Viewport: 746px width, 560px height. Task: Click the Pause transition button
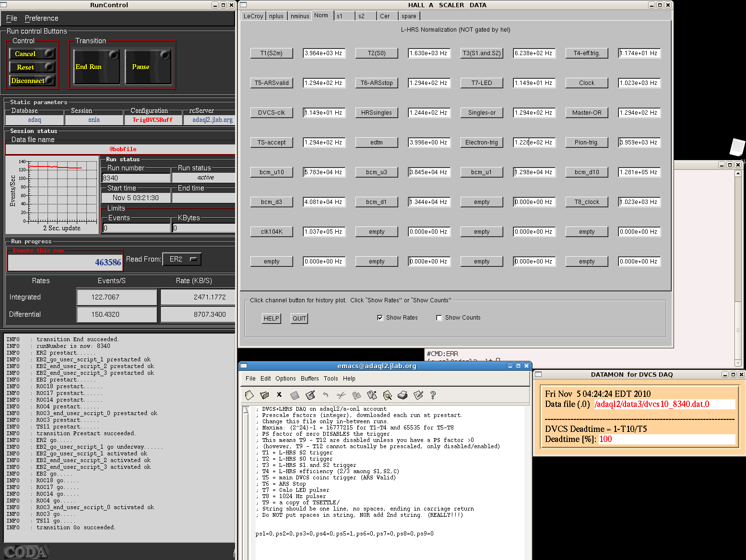148,67
